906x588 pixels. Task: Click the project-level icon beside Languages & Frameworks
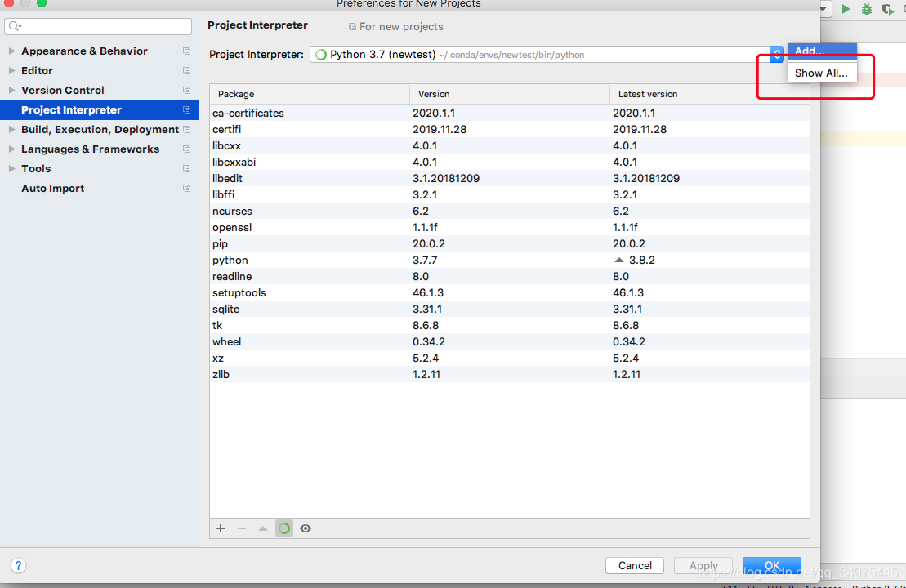[186, 149]
